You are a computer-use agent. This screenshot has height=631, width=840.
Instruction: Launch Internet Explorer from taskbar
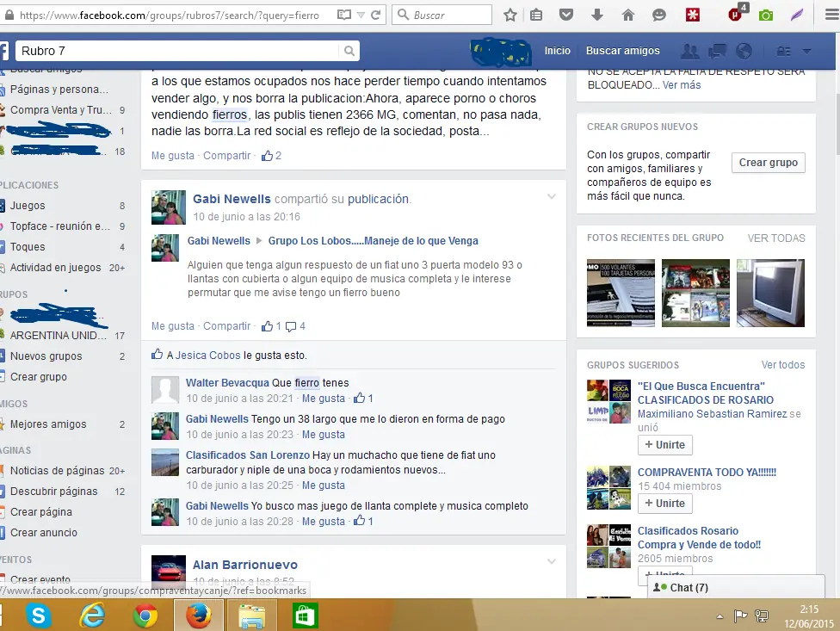(x=91, y=616)
